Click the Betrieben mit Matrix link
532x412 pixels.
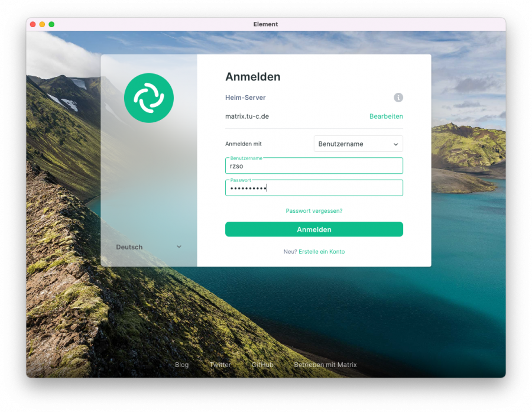(x=325, y=365)
